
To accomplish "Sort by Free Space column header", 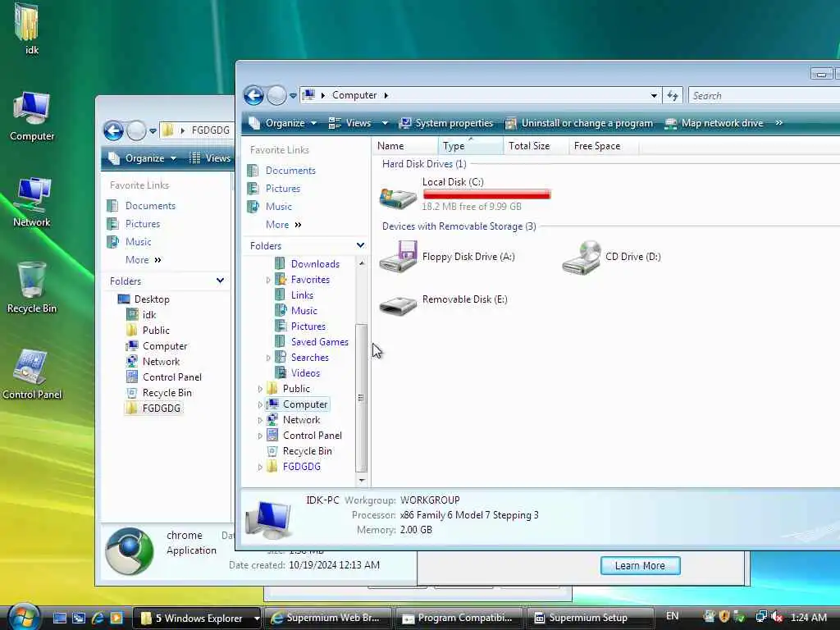I will tap(604, 146).
